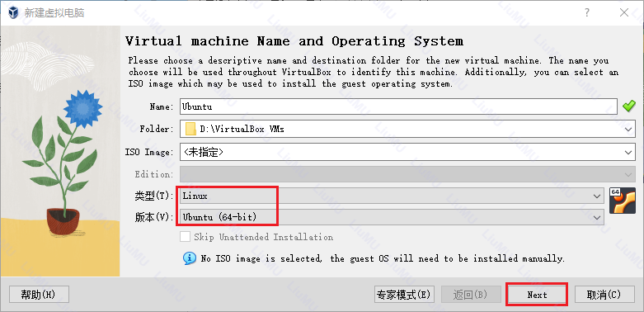Viewport: 644px width, 312px height.
Task: Click the "Virtual machine Name and Operating System" heading
Action: [x=294, y=41]
